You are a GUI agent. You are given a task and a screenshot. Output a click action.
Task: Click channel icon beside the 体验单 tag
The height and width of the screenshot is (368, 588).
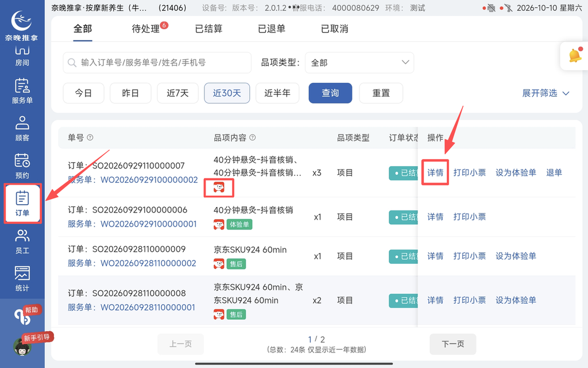point(219,225)
